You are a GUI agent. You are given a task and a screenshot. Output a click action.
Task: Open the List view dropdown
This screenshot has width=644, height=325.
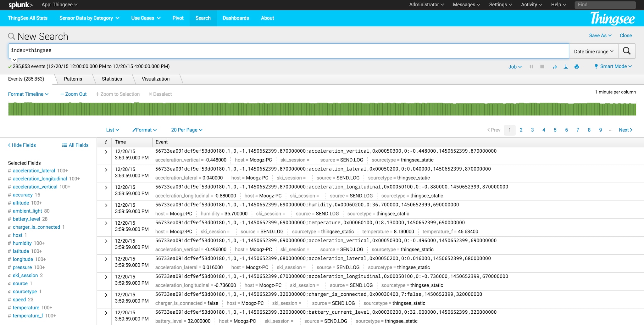pyautogui.click(x=113, y=130)
